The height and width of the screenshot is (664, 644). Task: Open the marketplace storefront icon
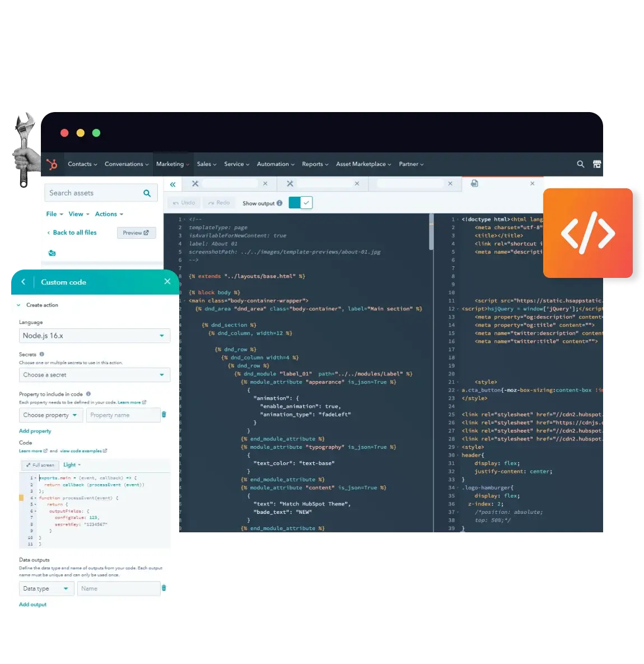[596, 164]
